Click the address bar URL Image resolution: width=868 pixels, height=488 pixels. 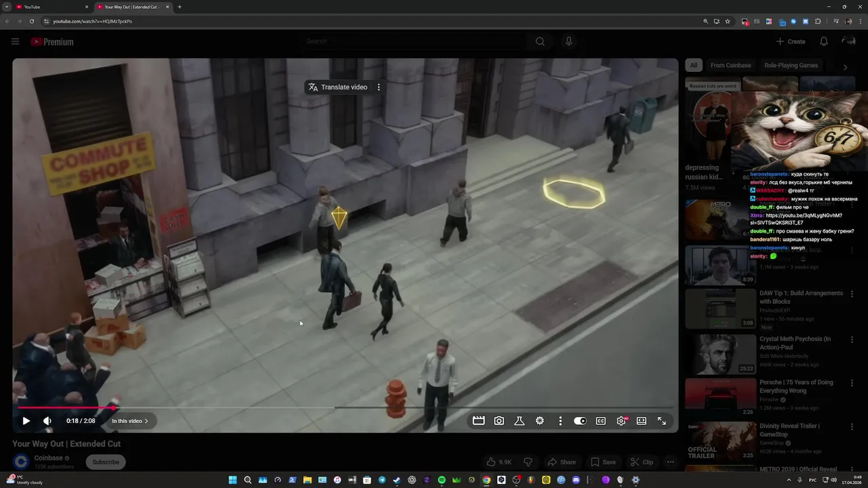[x=92, y=21]
